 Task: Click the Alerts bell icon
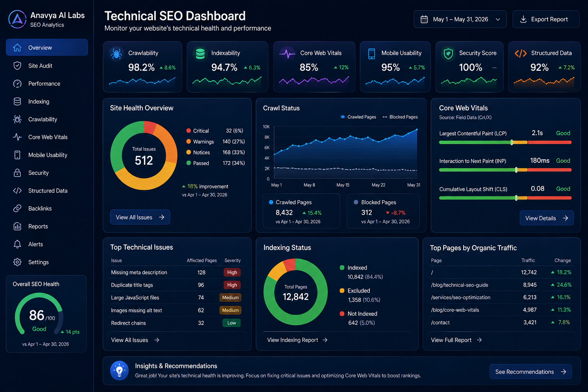[x=17, y=244]
